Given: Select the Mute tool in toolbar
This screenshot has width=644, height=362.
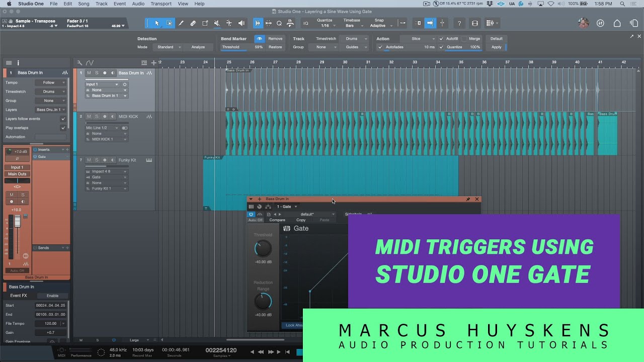Looking at the screenshot, I should 217,23.
